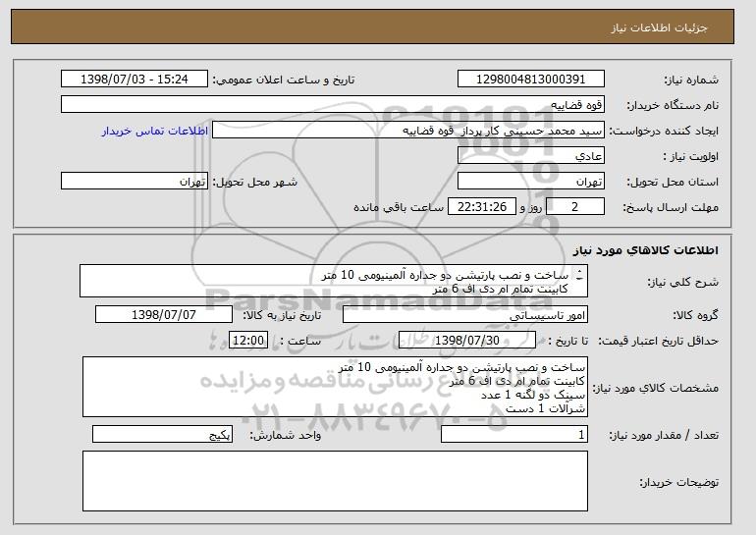Viewport: 756px width, 535px height.
Task: Select the label تاریخ نیاز به کالا
Action: (282, 315)
